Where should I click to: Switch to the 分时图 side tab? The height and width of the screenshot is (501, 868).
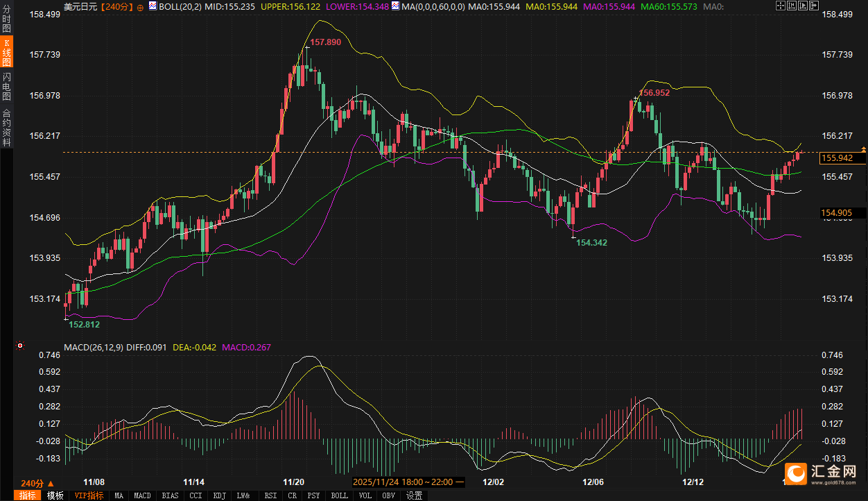(6, 19)
